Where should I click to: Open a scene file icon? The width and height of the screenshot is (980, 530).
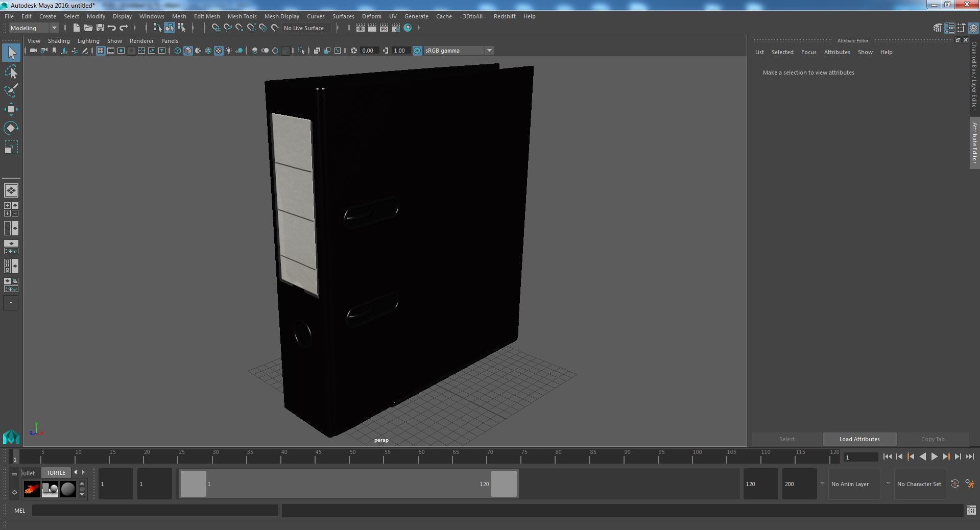(x=88, y=28)
